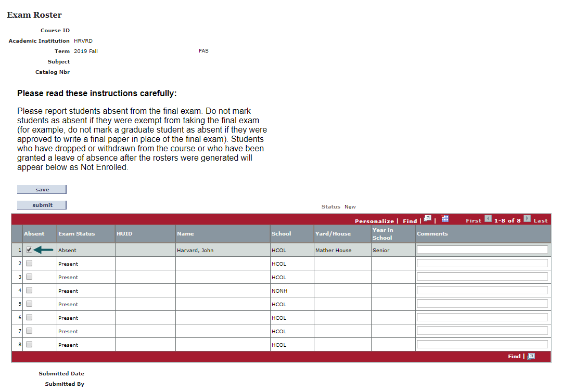Jump to Last page of results
Screen dimensions: 561x392
point(540,220)
